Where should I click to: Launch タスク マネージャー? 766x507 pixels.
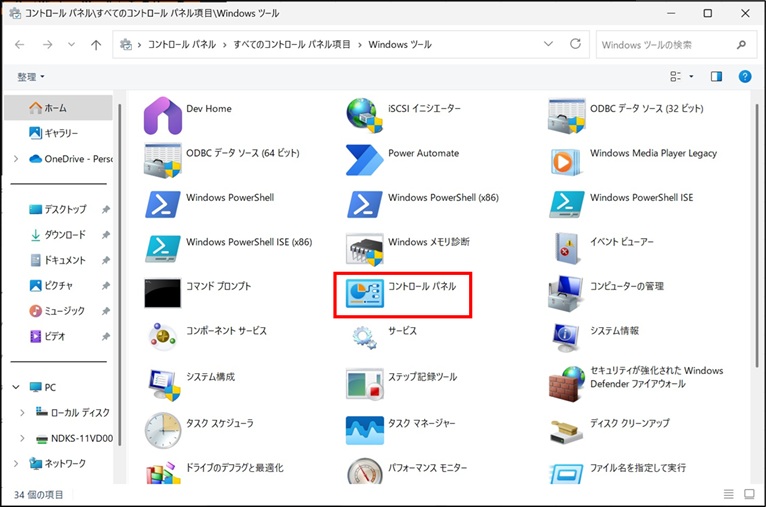[x=365, y=430]
